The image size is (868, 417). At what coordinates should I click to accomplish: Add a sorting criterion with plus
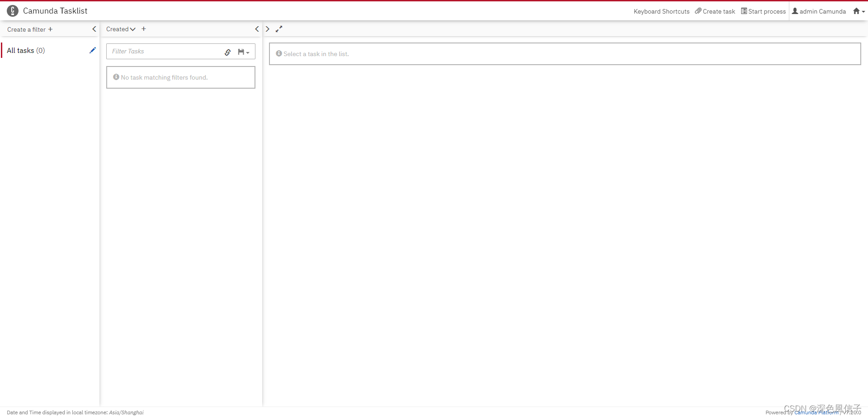coord(144,29)
